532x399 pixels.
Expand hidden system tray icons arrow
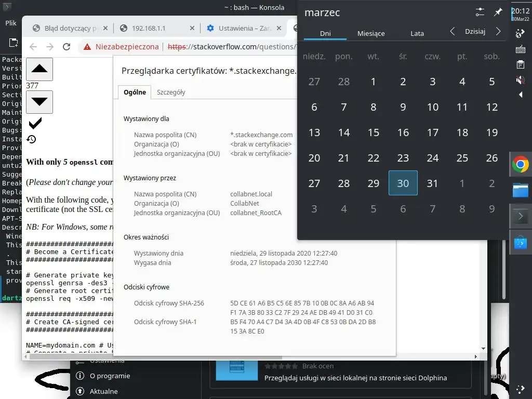(x=521, y=95)
